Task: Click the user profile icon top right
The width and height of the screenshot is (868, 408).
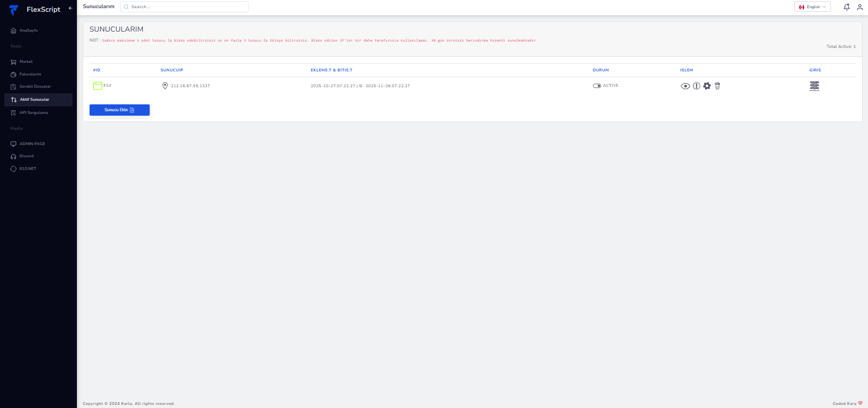Action: 860,7
